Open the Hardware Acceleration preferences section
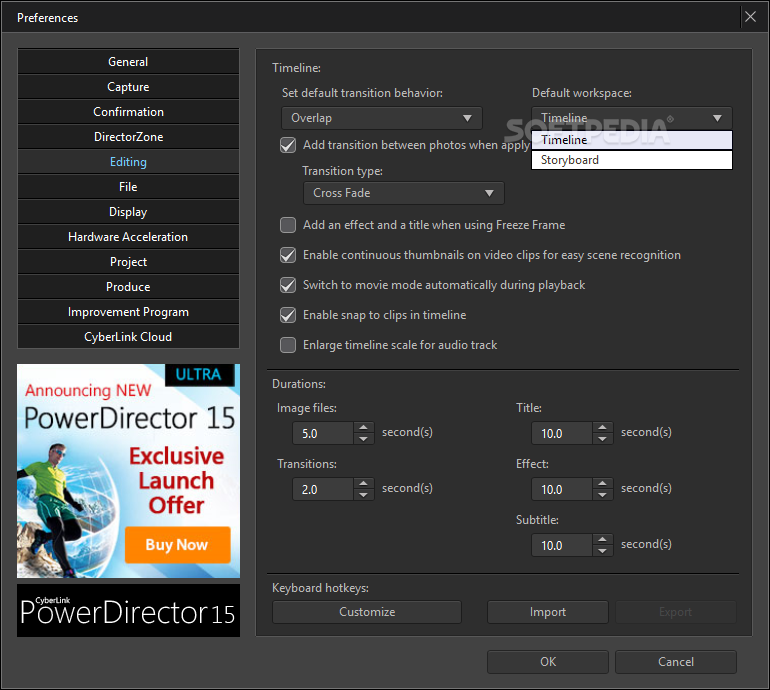This screenshot has width=770, height=690. point(128,237)
